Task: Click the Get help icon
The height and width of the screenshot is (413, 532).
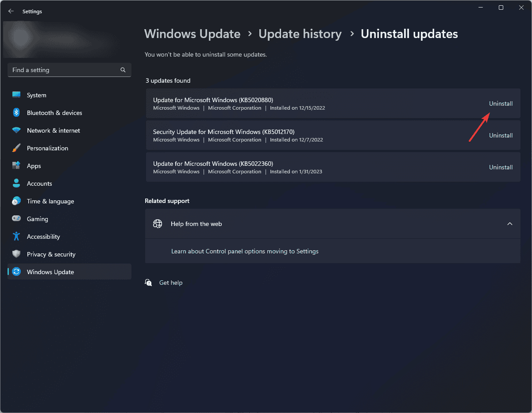Action: point(148,282)
